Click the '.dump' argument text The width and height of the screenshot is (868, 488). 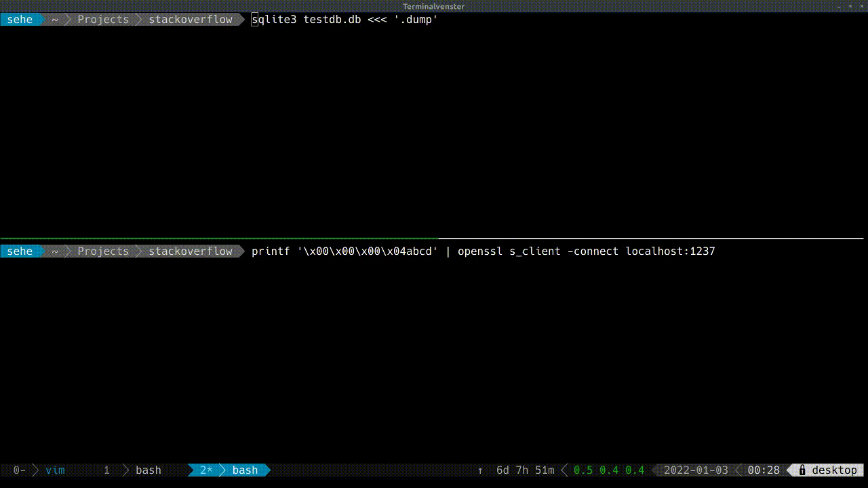pos(416,20)
